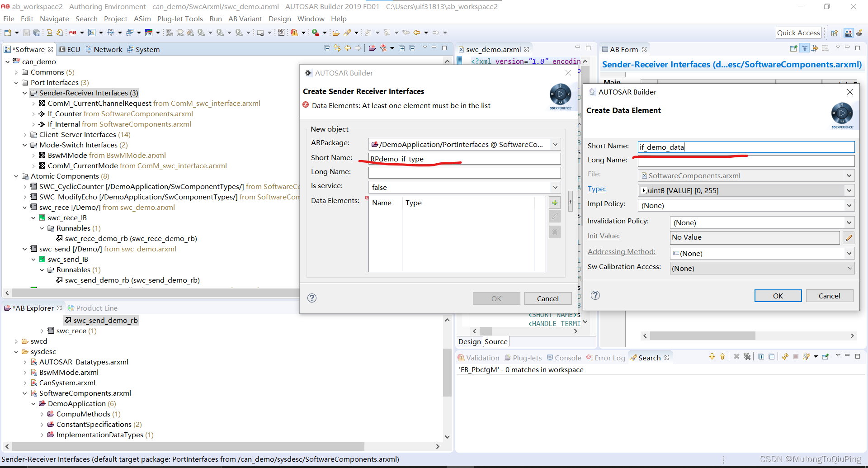Click the yellow down-arrow icon in Search toolbar

(712, 357)
